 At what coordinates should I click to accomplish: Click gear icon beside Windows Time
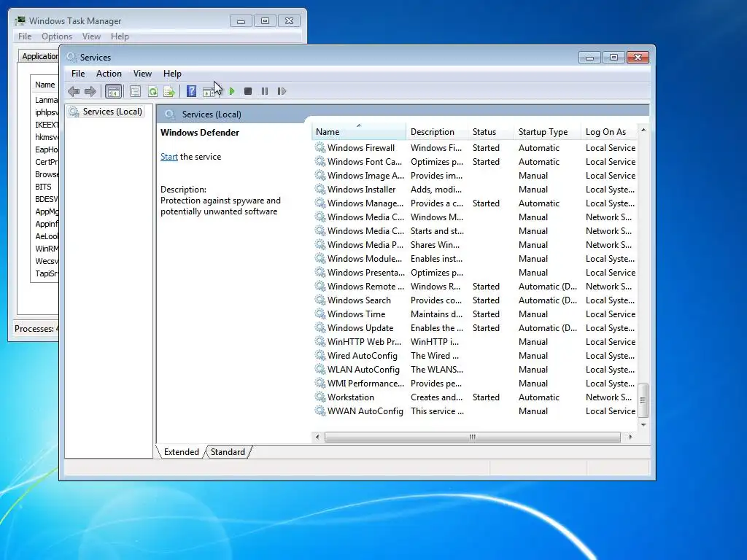[320, 314]
